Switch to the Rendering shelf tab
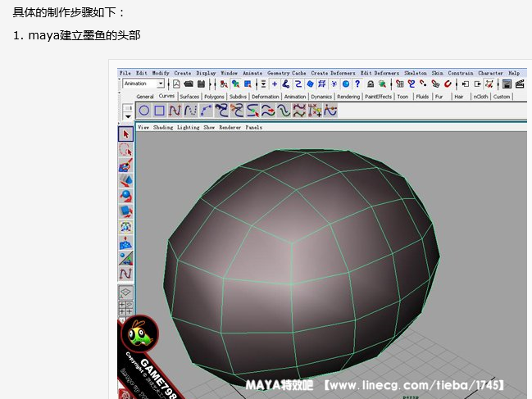This screenshot has height=399, width=532. [x=348, y=97]
